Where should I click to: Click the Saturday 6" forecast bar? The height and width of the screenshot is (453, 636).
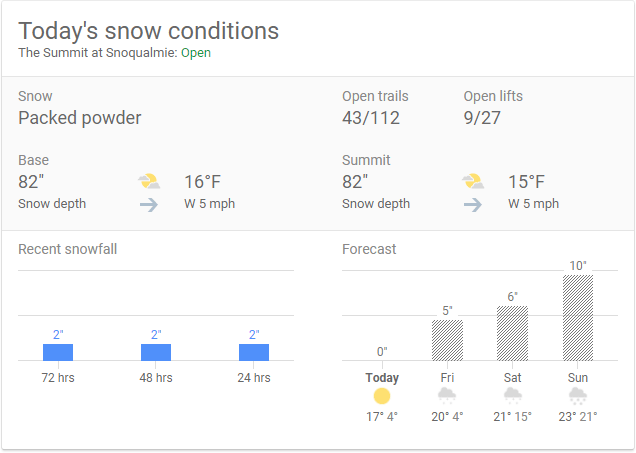click(x=512, y=333)
